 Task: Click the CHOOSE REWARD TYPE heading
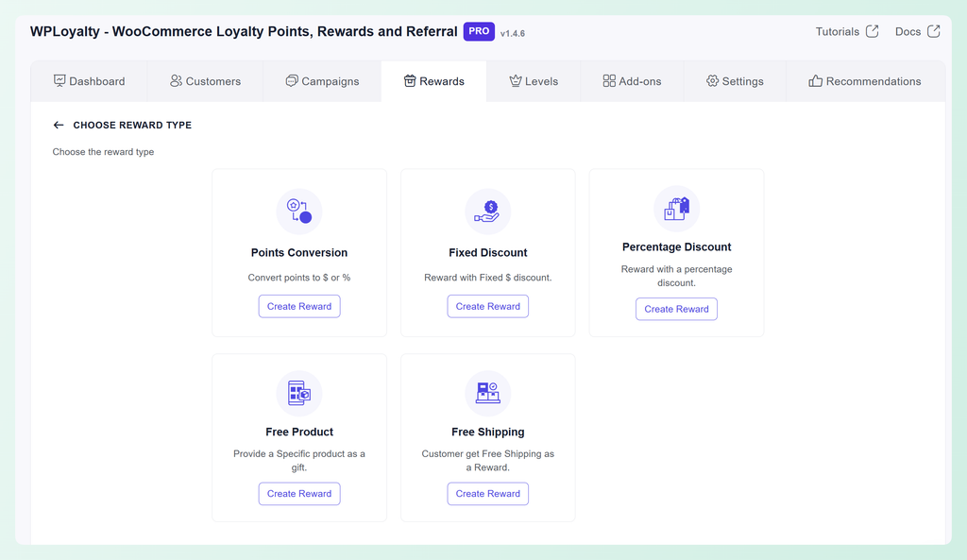coord(132,126)
